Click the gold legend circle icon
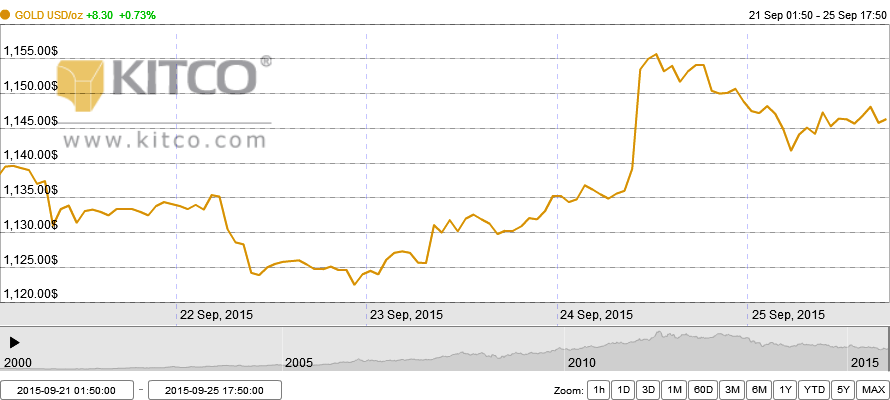This screenshot has width=890, height=400. tap(5, 15)
